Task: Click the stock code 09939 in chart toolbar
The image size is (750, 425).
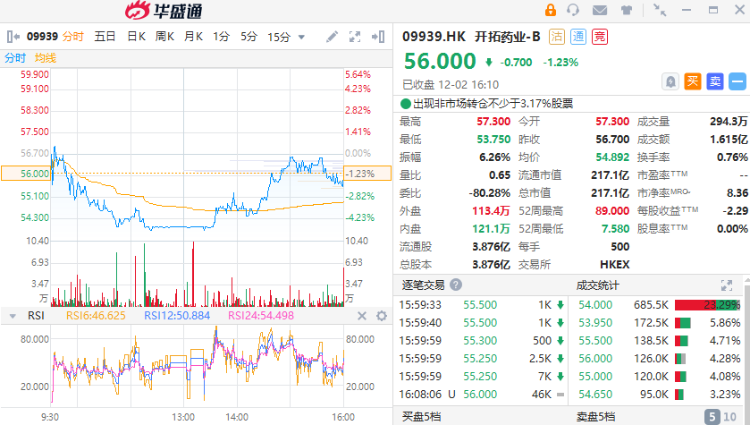Action: pyautogui.click(x=42, y=36)
